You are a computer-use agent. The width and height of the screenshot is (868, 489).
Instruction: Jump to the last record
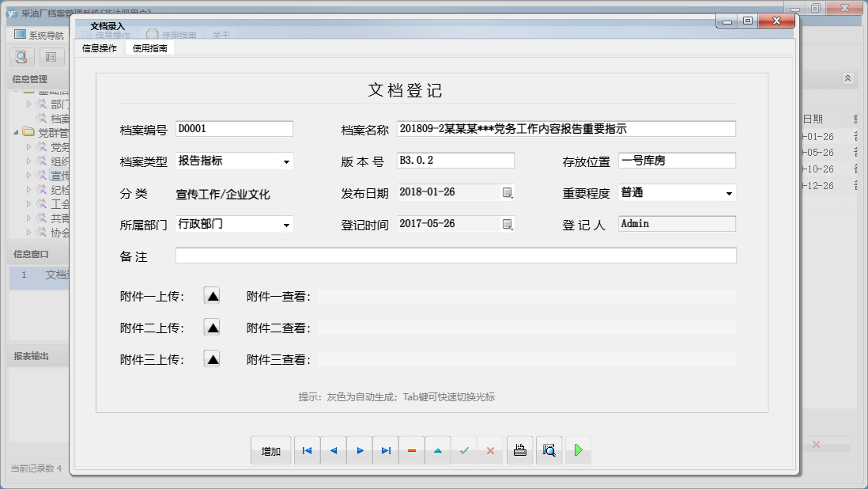coord(386,450)
